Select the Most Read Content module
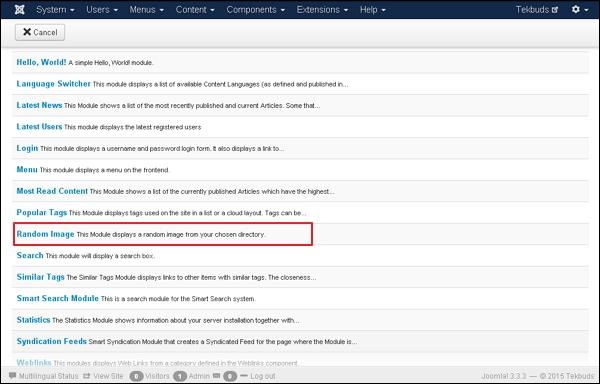 (x=52, y=191)
